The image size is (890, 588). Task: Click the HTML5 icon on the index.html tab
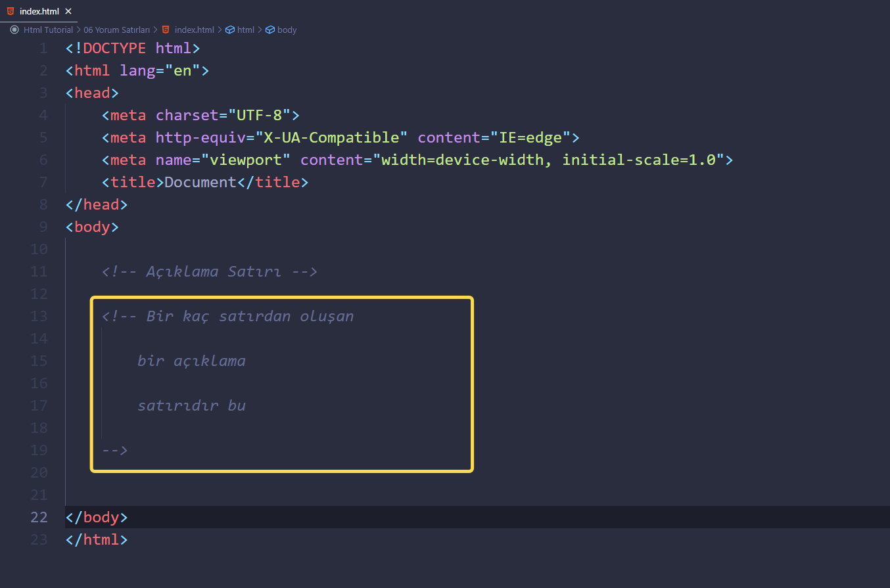pyautogui.click(x=11, y=11)
